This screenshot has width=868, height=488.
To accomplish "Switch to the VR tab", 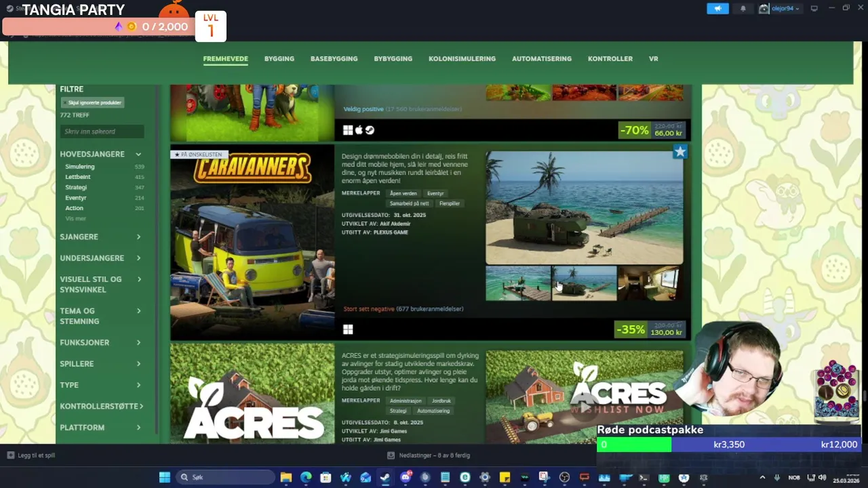I will pyautogui.click(x=654, y=59).
